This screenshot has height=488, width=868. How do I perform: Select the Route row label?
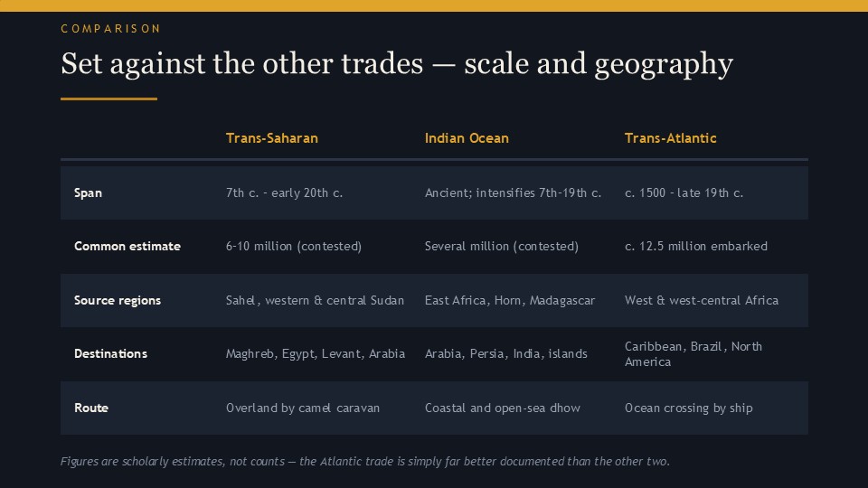coord(91,408)
